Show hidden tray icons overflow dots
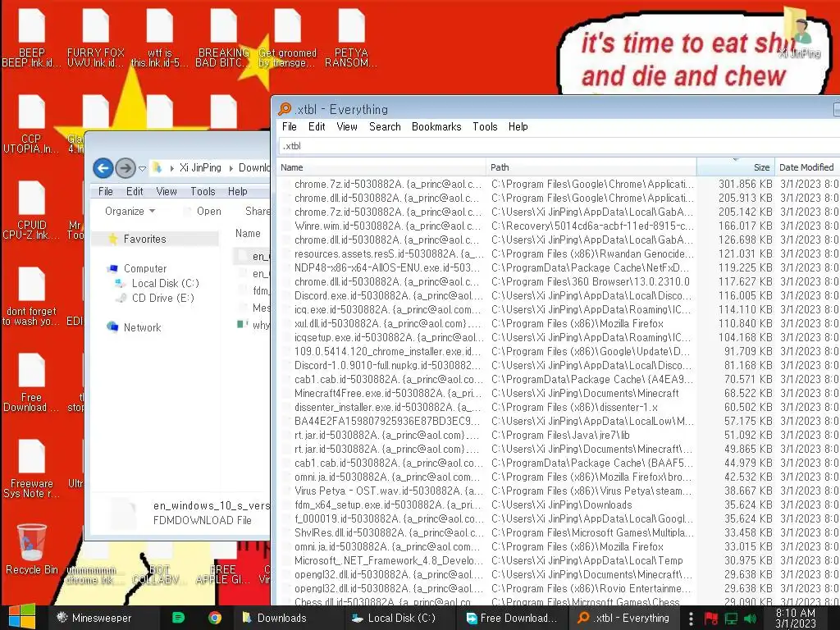Image resolution: width=840 pixels, height=630 pixels. [x=691, y=619]
